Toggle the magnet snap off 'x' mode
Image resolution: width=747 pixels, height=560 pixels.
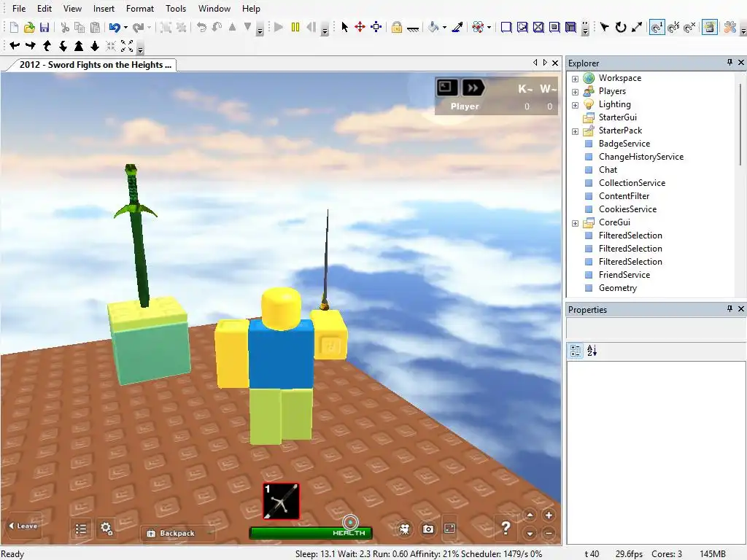click(x=689, y=27)
